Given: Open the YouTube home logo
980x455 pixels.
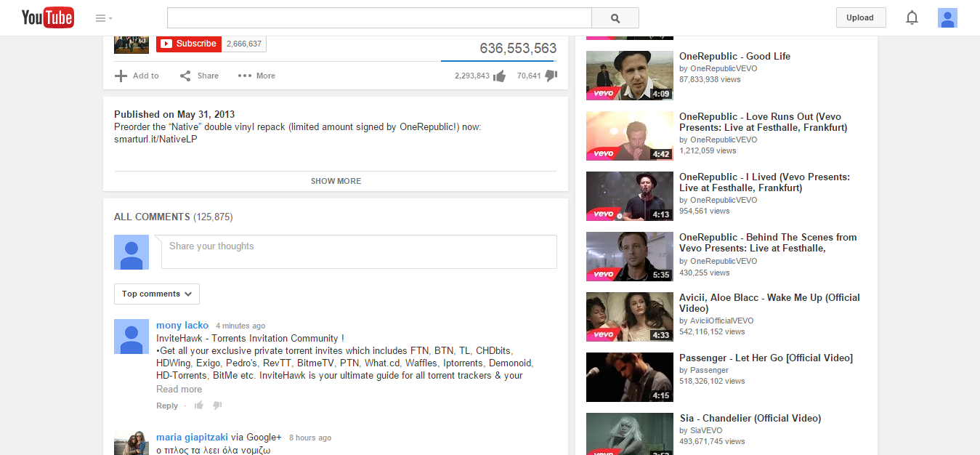Looking at the screenshot, I should [47, 17].
